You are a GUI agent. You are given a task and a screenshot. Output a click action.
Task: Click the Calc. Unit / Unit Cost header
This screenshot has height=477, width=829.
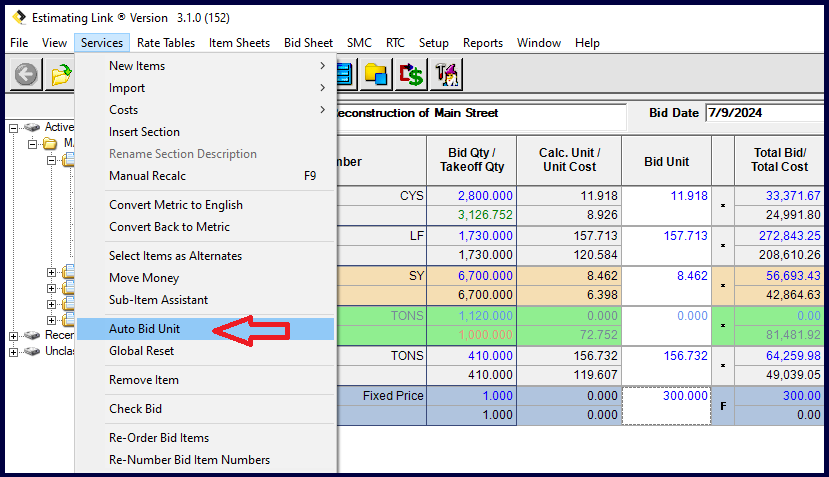point(569,160)
